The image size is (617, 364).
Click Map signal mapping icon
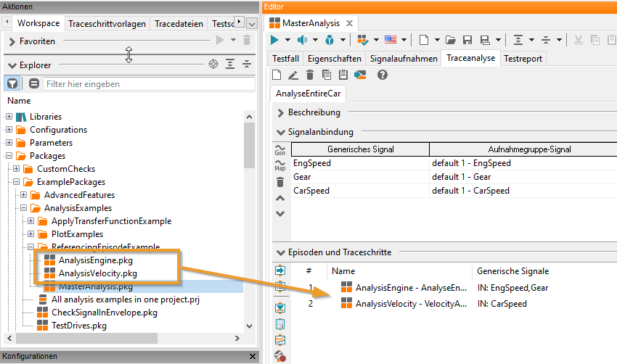[280, 165]
